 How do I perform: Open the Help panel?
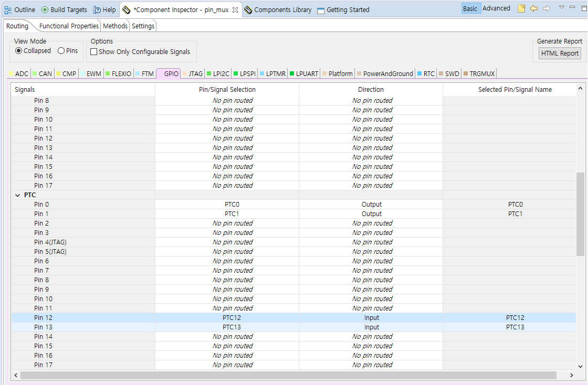[x=104, y=9]
